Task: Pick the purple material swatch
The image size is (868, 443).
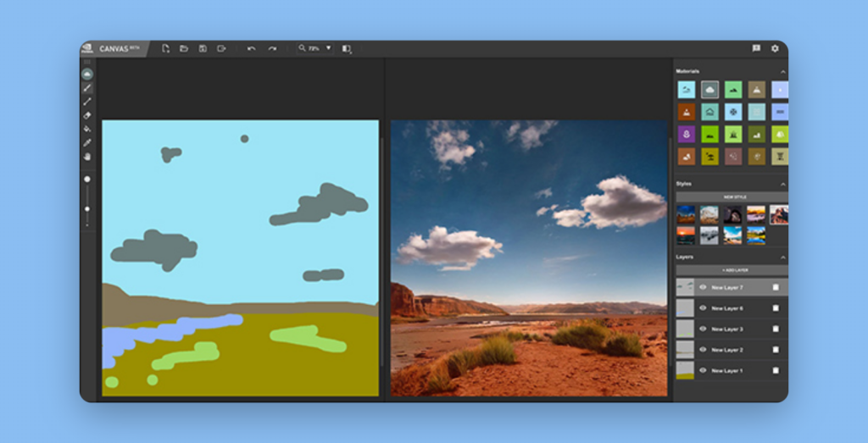Action: 686,134
